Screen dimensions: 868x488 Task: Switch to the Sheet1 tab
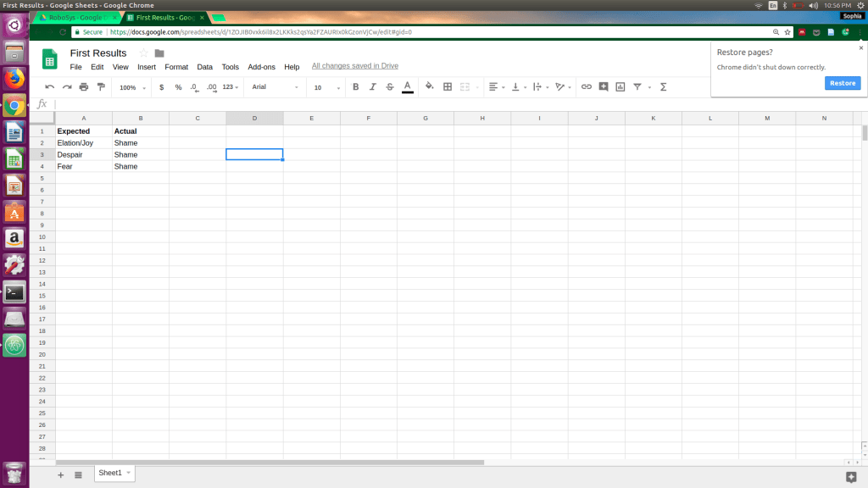pos(110,473)
